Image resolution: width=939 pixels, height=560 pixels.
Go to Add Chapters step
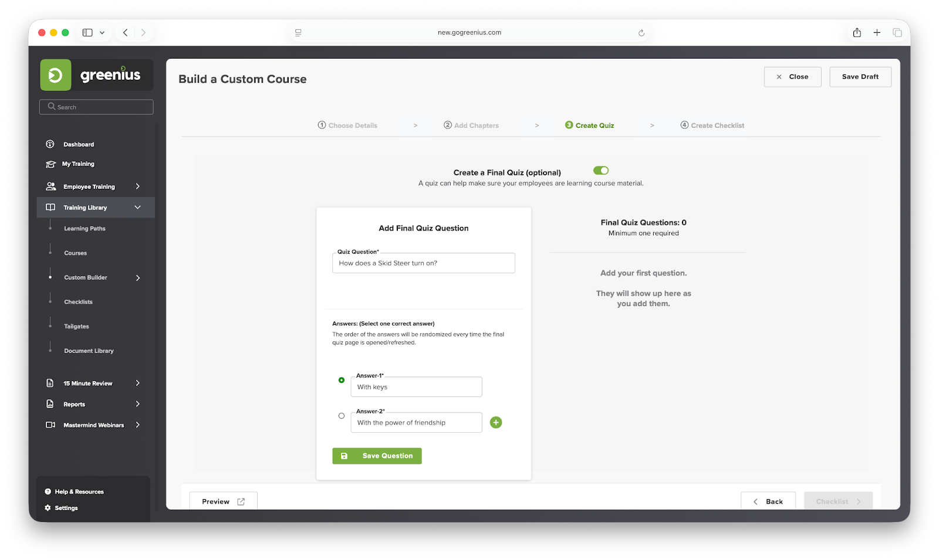click(471, 125)
